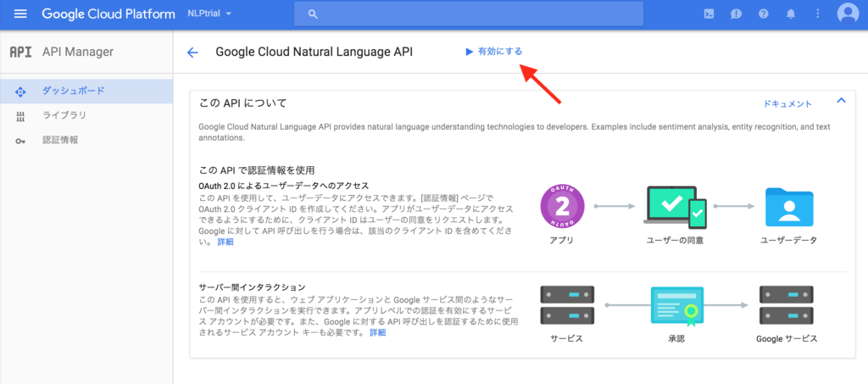Click the library grid icon
Viewport: 868px width, 384px height.
[20, 116]
